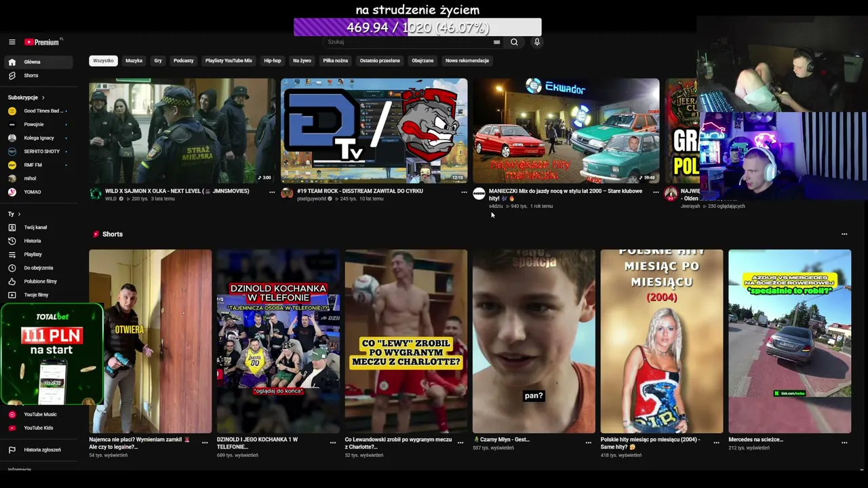
Task: Open the Shorts section three-dot menu
Action: 844,234
